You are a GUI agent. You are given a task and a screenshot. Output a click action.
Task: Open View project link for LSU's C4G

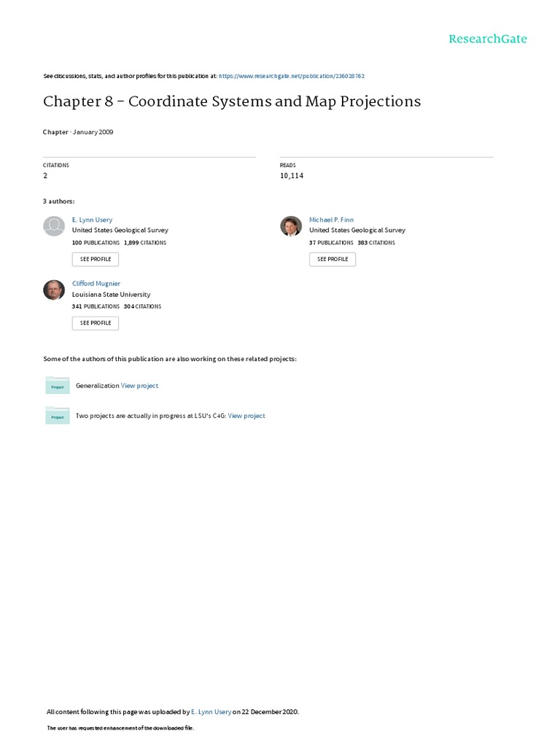coord(246,416)
